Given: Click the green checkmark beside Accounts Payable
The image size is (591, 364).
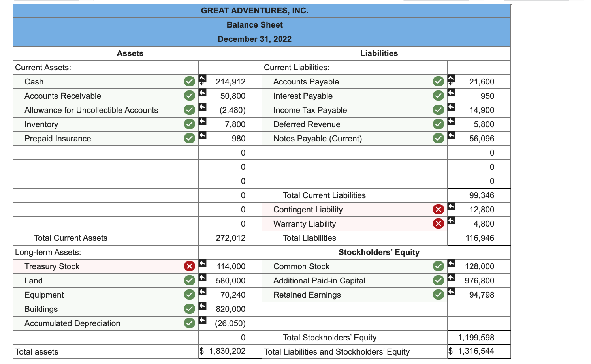Looking at the screenshot, I should point(439,81).
